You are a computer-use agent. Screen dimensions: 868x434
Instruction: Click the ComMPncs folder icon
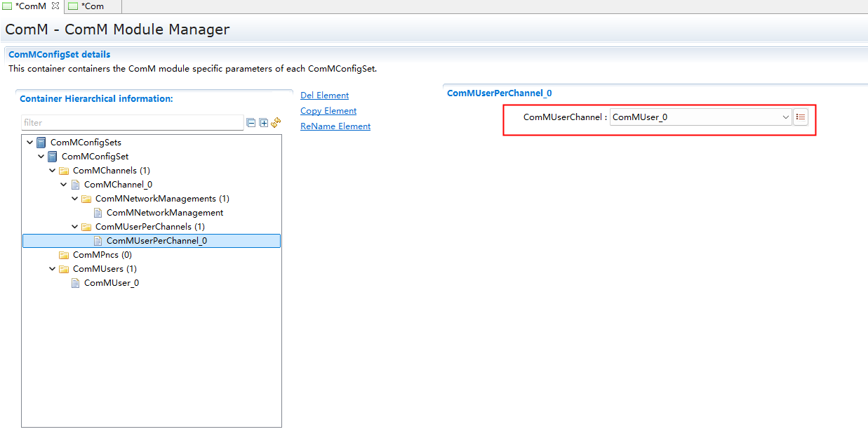point(64,255)
